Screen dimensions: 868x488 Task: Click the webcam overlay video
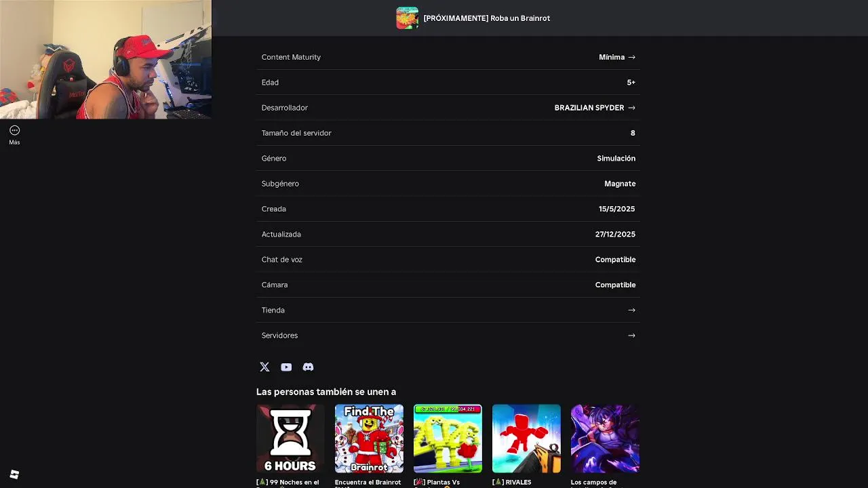pyautogui.click(x=106, y=60)
